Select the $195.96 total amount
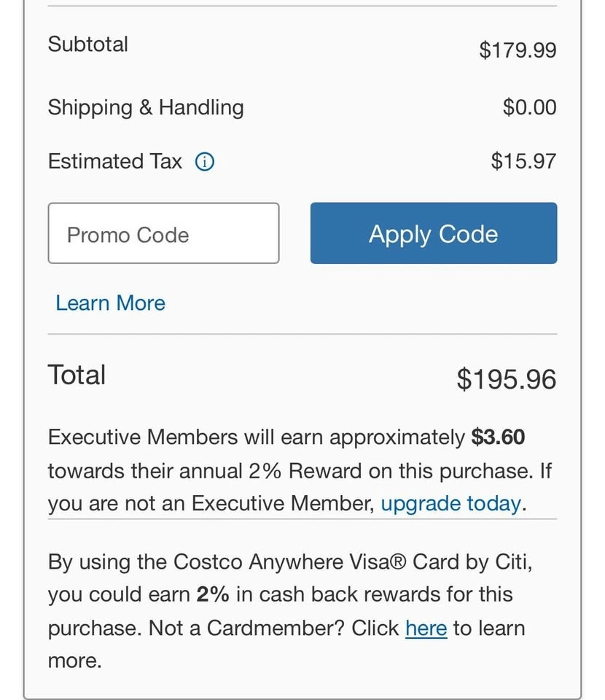Viewport: 605px width, 700px height. 506,379
